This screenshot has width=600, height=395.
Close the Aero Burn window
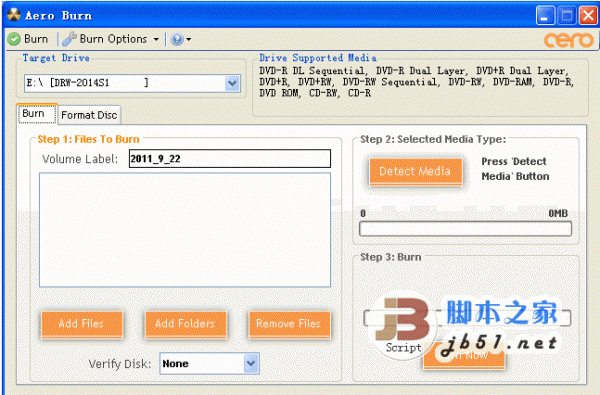click(x=589, y=16)
